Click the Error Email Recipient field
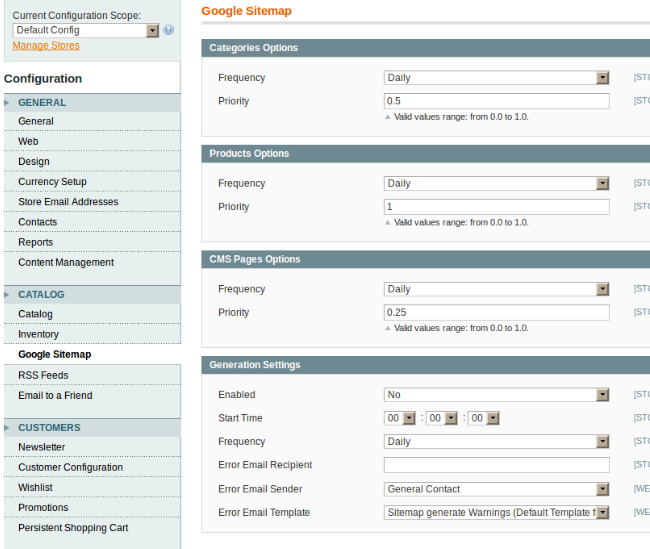 click(x=497, y=465)
